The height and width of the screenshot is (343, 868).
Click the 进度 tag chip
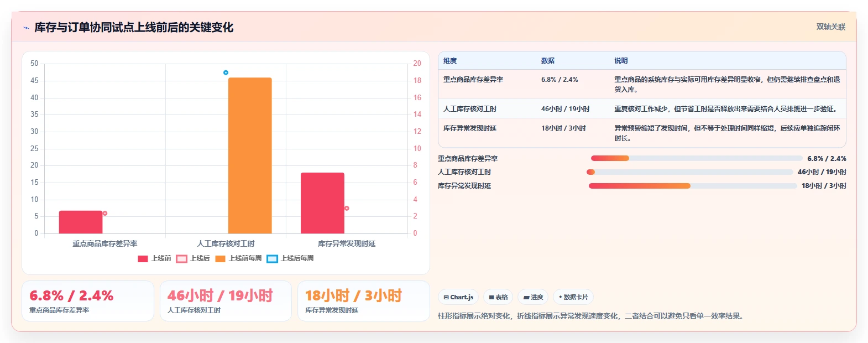pyautogui.click(x=534, y=297)
